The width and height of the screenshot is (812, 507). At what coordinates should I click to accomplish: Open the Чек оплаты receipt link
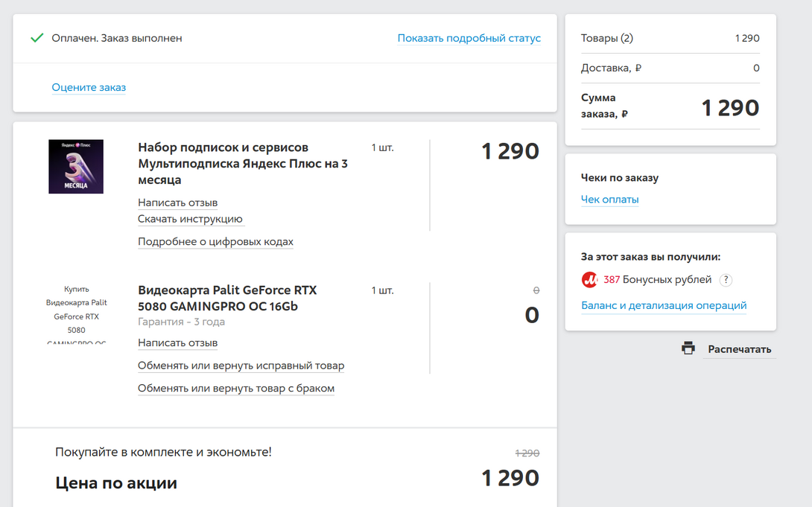[x=609, y=200]
